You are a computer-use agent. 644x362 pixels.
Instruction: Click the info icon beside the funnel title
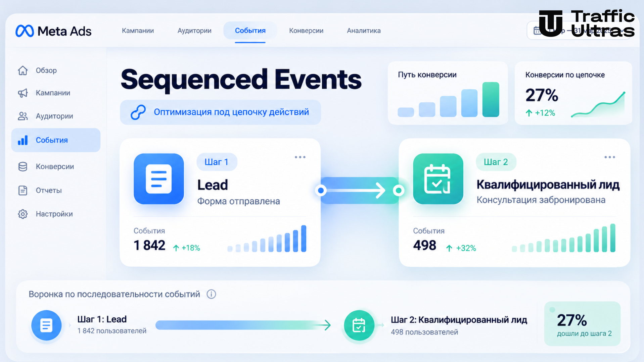point(211,294)
